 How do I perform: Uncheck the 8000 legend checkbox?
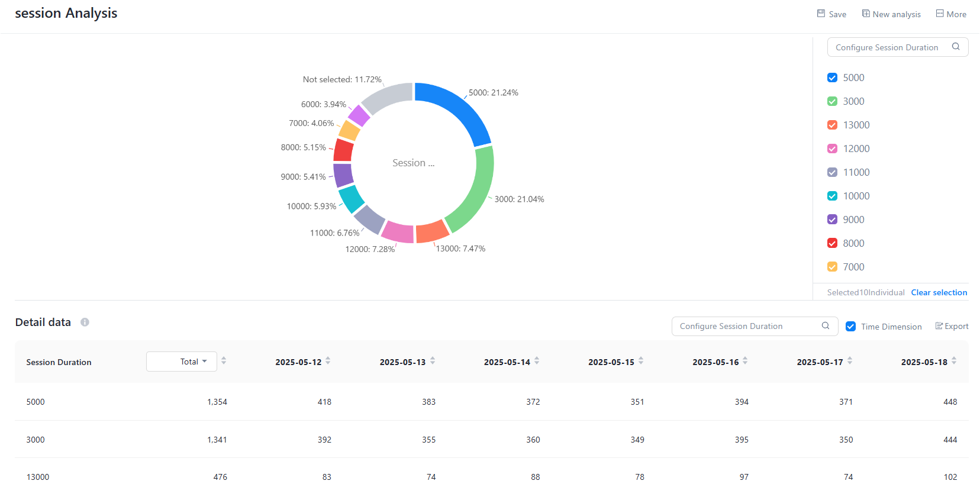tap(832, 243)
